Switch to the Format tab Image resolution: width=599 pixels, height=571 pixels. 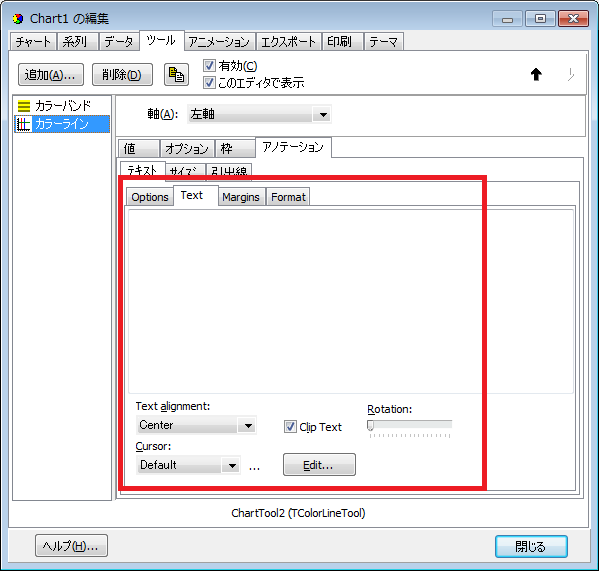[288, 197]
